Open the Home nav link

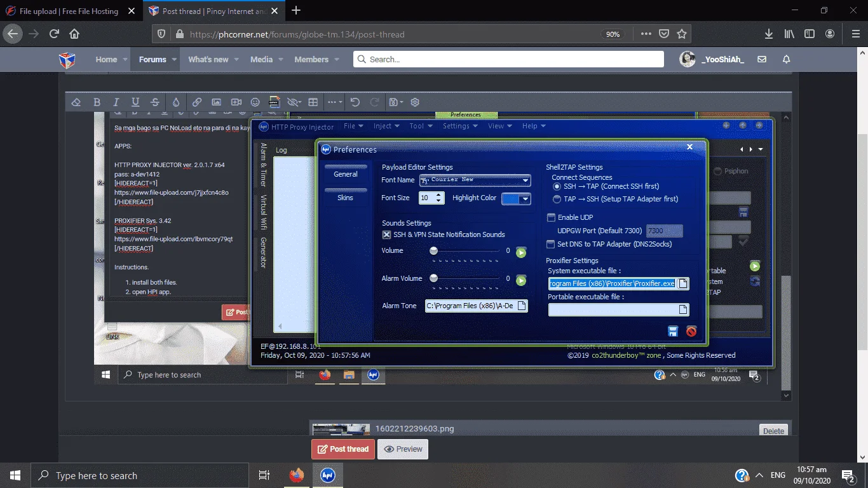106,59
